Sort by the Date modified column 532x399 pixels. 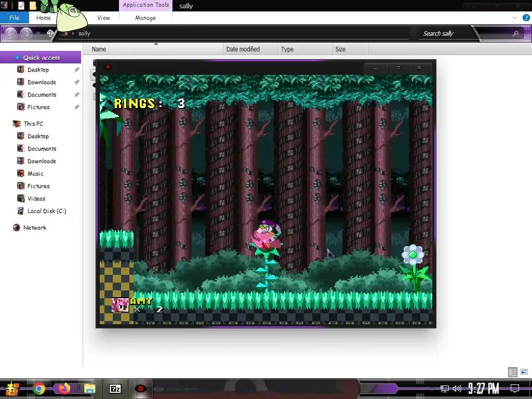[250, 49]
